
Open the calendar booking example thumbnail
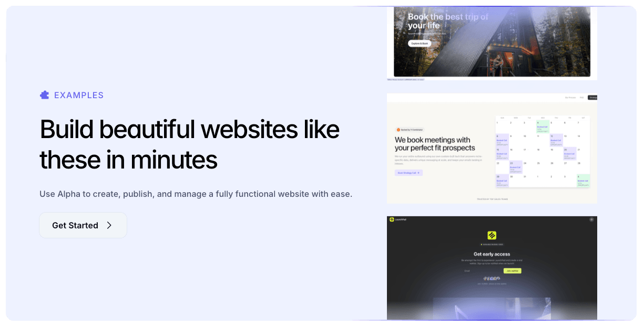pyautogui.click(x=492, y=149)
